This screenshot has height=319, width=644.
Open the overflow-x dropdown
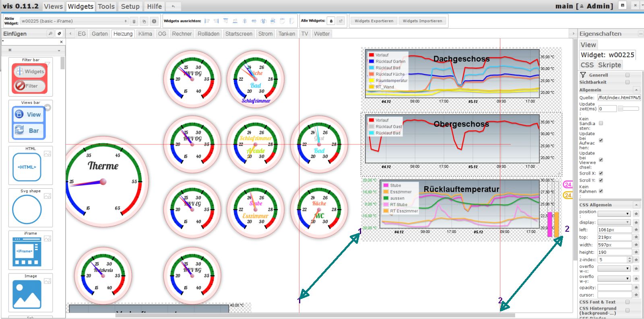point(614,268)
